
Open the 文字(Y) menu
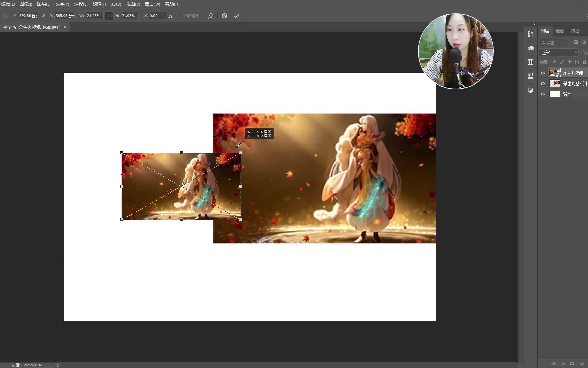(x=62, y=4)
